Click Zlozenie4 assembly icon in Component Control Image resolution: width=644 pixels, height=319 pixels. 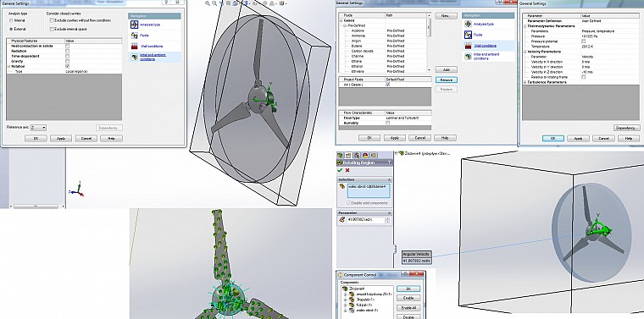point(346,289)
